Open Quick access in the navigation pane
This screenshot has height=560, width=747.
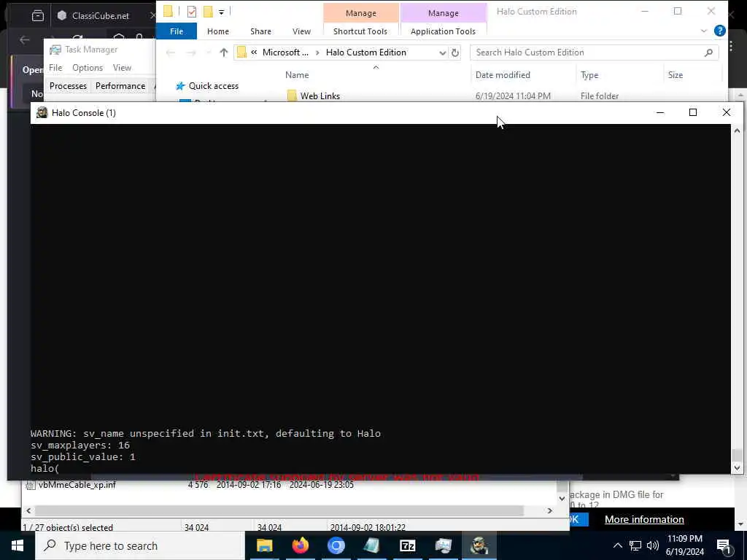(214, 86)
